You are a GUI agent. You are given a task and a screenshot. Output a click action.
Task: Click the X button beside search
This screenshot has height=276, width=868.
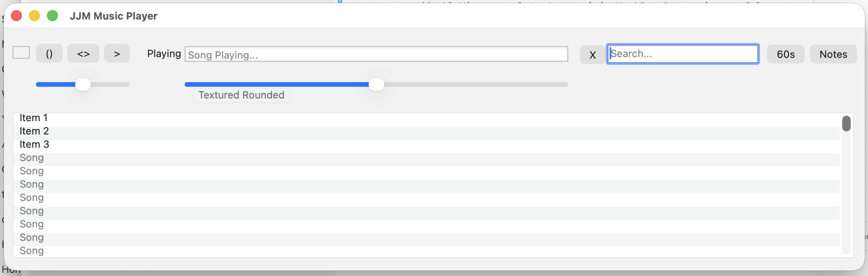(592, 54)
